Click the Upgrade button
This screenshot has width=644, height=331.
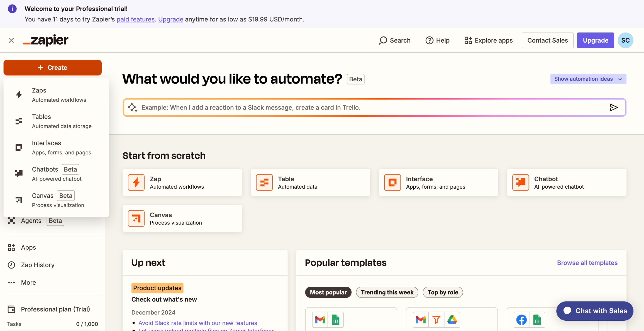(x=595, y=40)
